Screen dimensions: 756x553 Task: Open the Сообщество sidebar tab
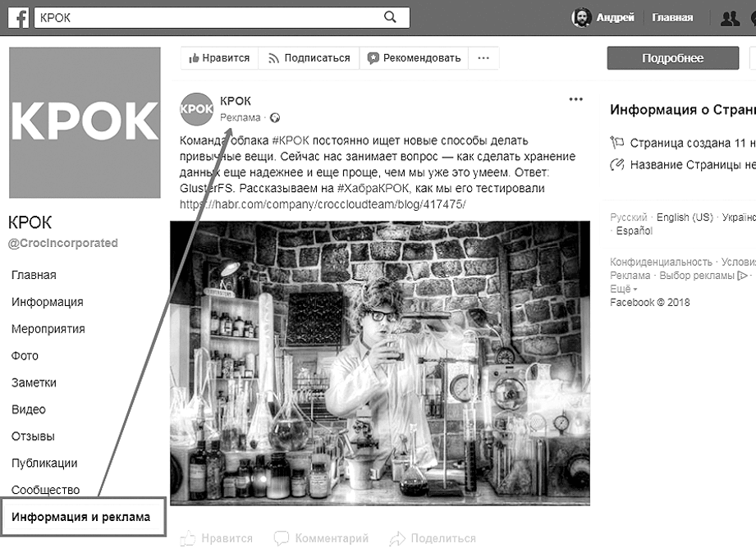(45, 491)
